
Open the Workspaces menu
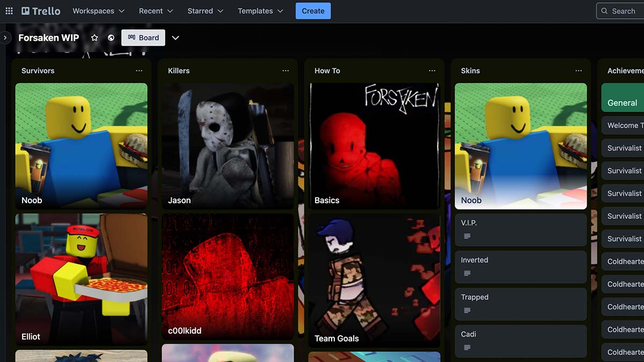[98, 11]
